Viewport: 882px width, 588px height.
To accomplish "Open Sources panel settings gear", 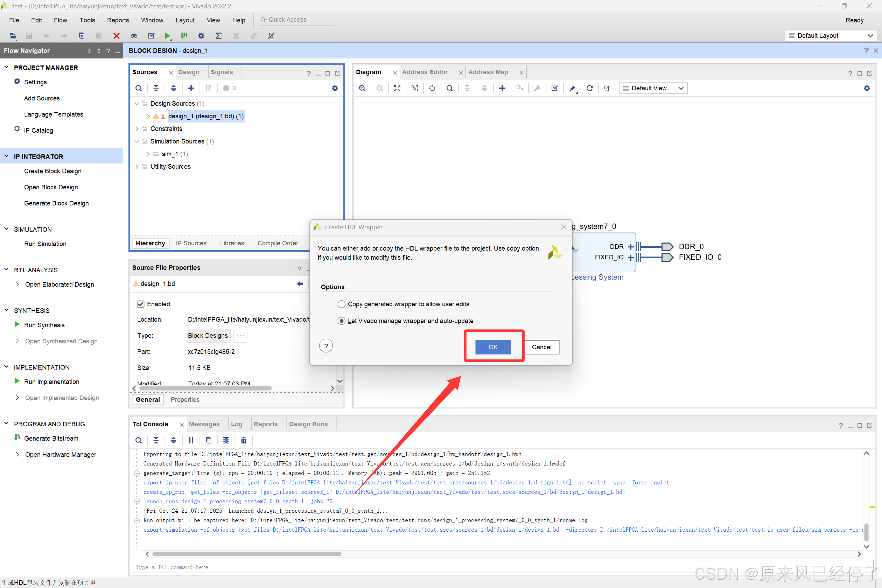I will click(x=335, y=88).
